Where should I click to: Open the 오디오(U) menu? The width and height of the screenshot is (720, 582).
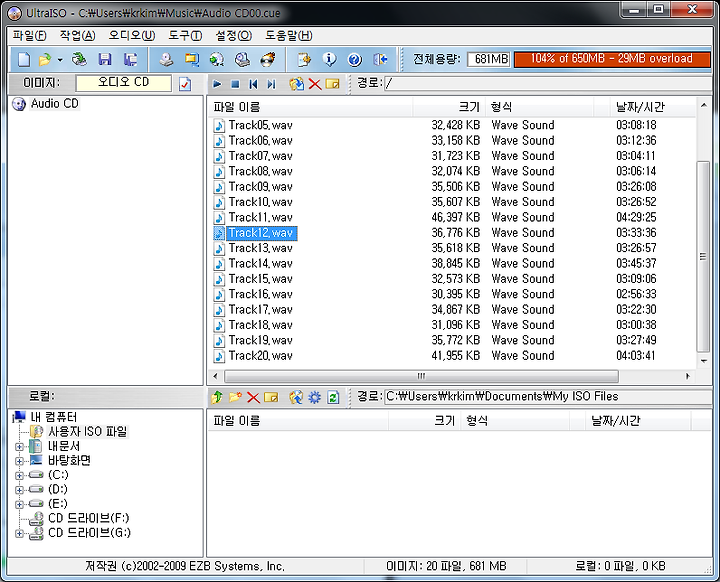pyautogui.click(x=132, y=35)
